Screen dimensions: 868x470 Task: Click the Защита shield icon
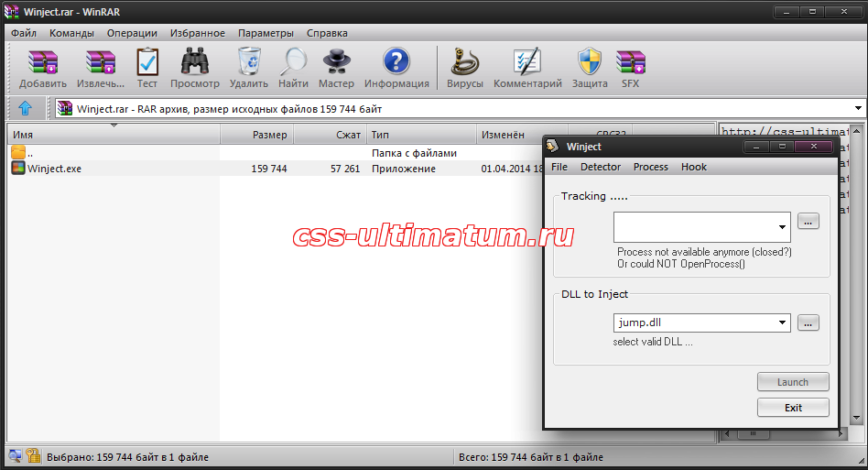click(x=590, y=61)
